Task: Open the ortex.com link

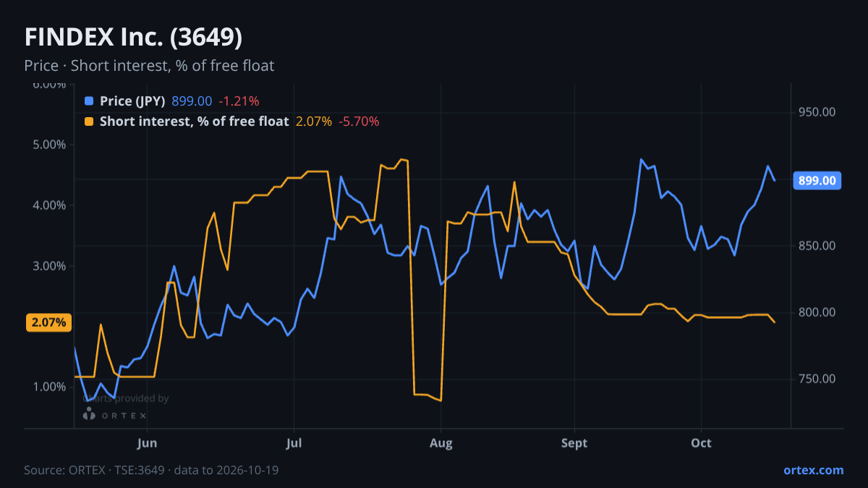Action: (814, 470)
